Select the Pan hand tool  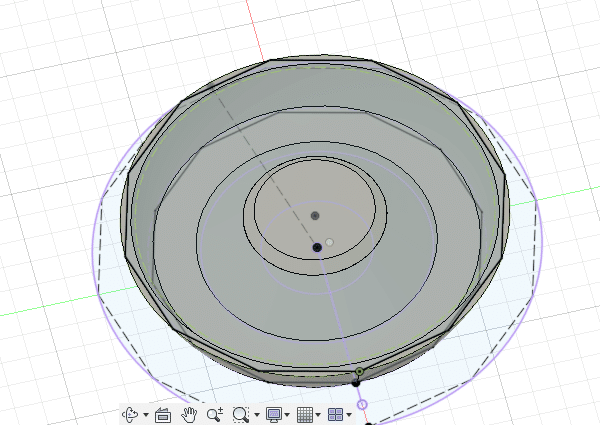[189, 415]
